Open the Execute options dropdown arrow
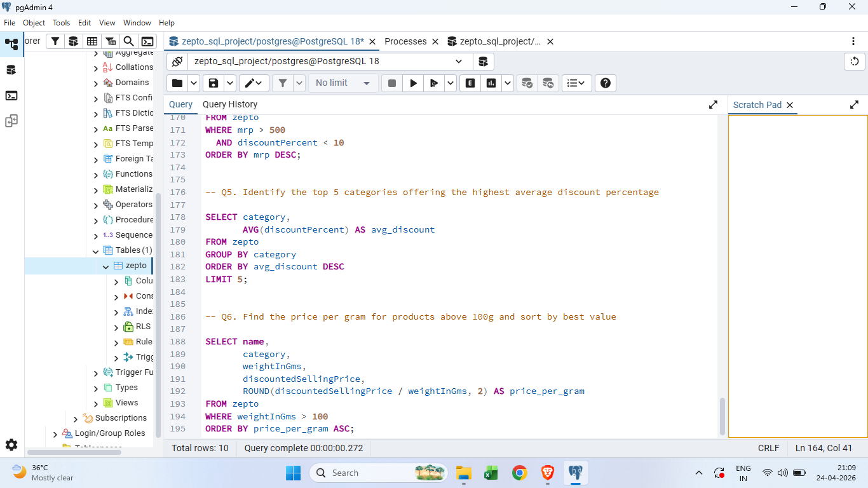Screen dimensions: 868x488 pos(451,83)
